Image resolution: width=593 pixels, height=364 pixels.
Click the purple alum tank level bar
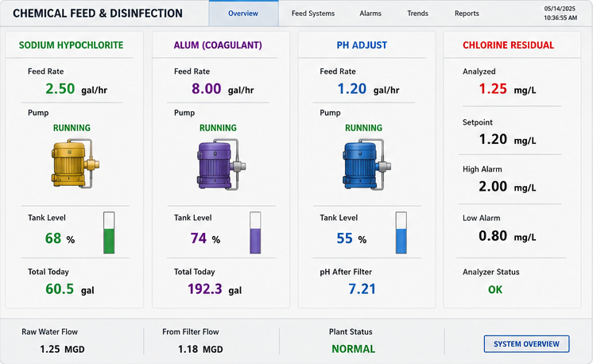(255, 232)
